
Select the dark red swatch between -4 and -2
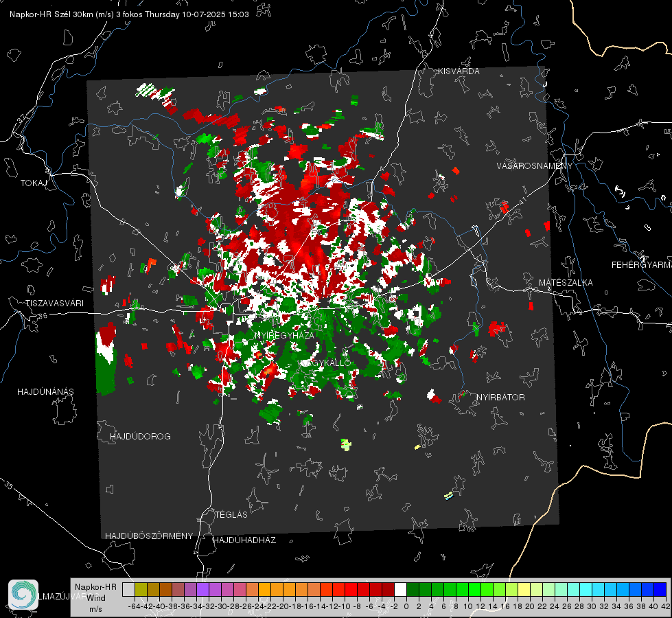[388, 589]
